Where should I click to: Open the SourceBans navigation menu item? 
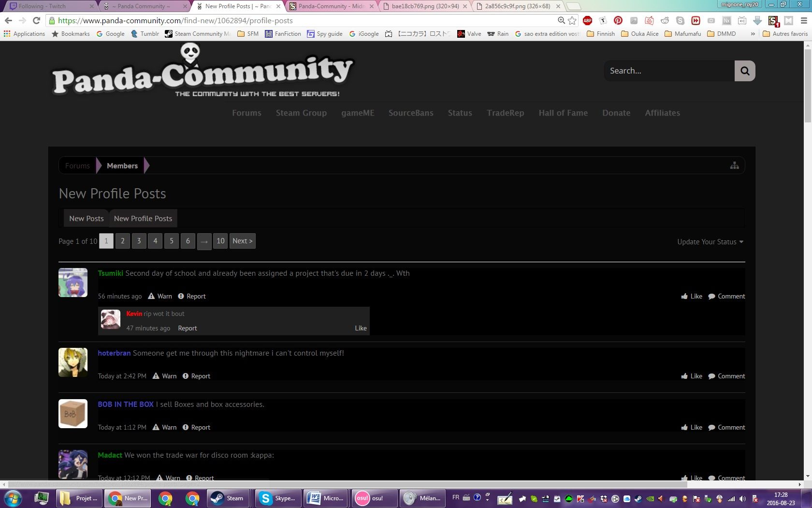[411, 113]
